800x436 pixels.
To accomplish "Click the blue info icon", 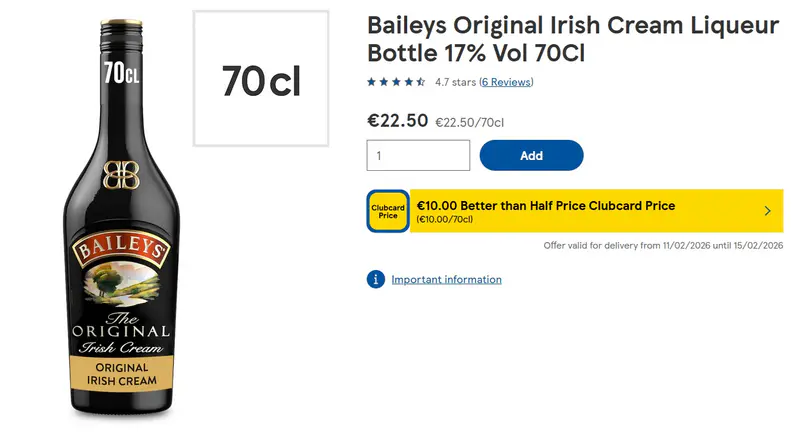I will (x=376, y=279).
